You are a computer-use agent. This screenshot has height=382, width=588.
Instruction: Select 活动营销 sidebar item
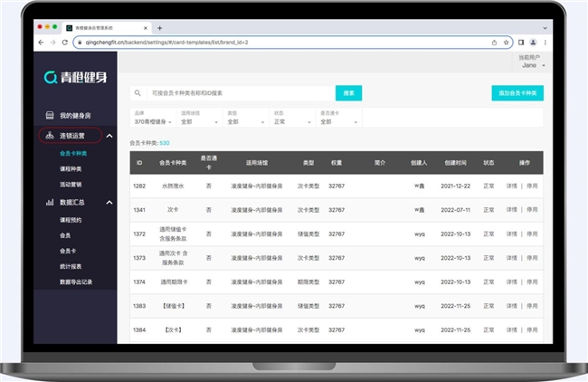click(71, 185)
